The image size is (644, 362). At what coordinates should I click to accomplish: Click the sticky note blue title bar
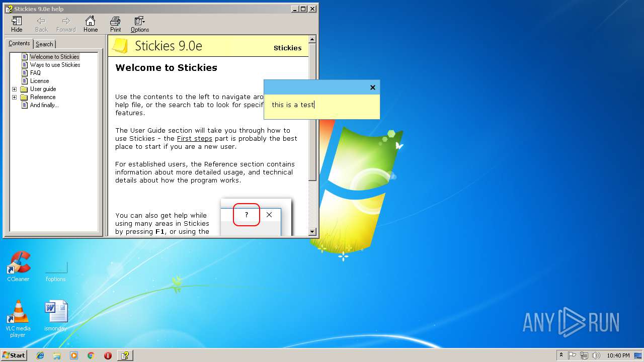pos(317,87)
